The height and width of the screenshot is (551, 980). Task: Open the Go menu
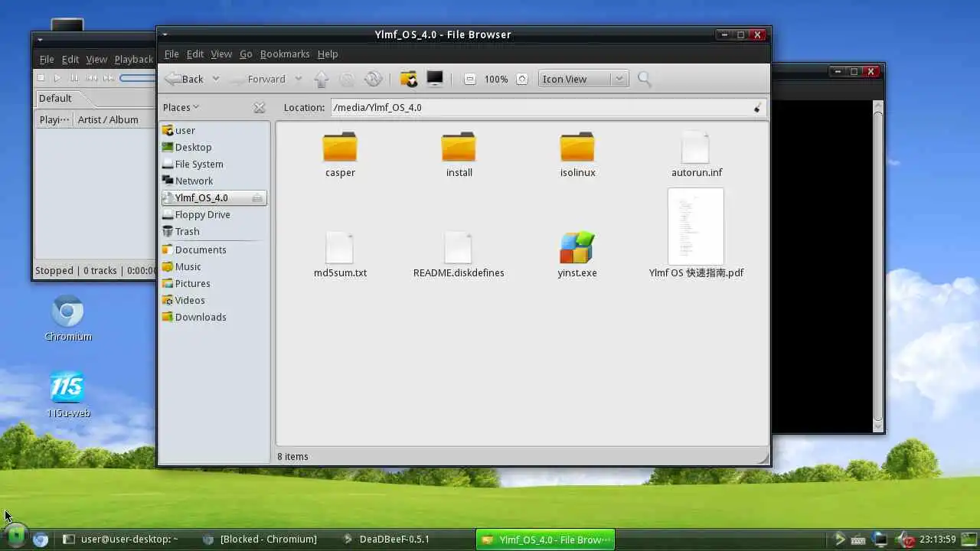246,54
